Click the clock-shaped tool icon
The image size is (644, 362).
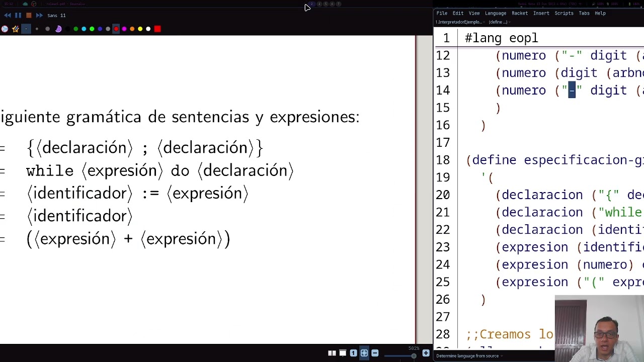click(x=5, y=29)
